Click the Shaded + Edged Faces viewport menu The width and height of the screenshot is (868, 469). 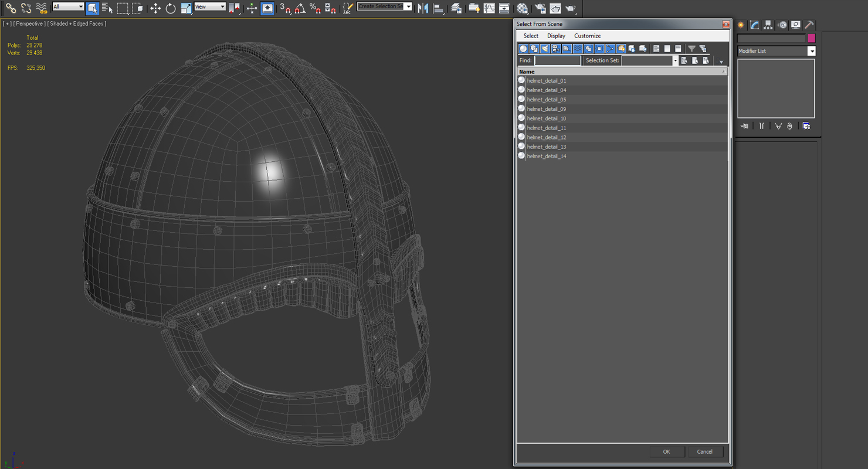click(76, 24)
